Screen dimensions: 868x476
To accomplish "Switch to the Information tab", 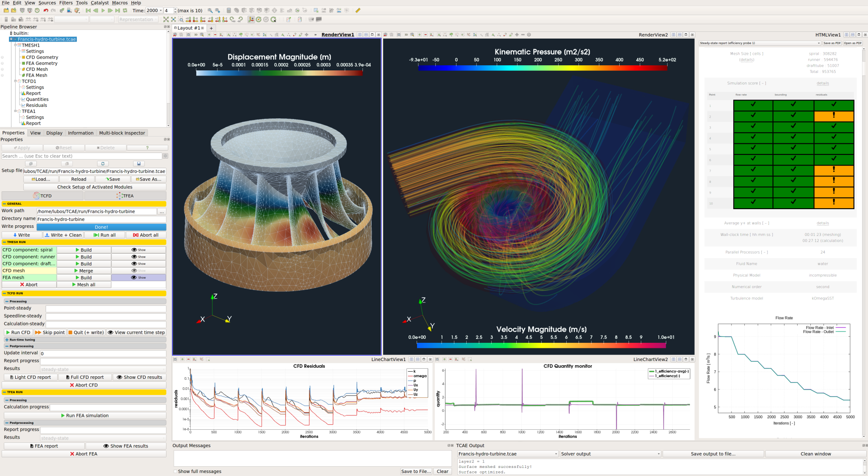I will (x=81, y=133).
